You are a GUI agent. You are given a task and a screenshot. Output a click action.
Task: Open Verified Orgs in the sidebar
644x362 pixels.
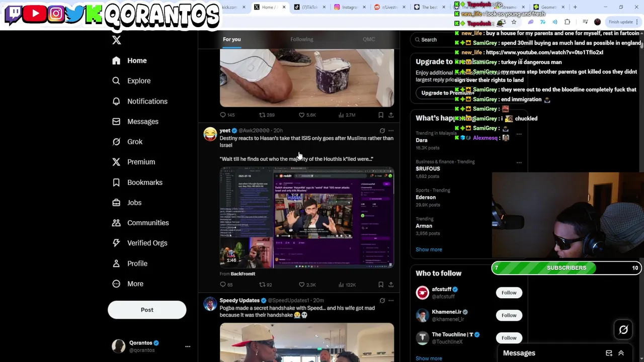[140, 243]
